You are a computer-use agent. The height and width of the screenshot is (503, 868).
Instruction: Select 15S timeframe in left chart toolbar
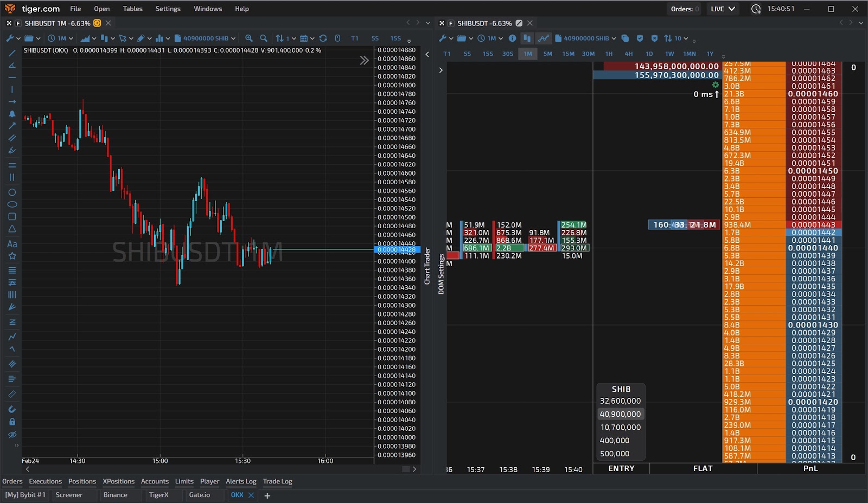[x=395, y=38]
